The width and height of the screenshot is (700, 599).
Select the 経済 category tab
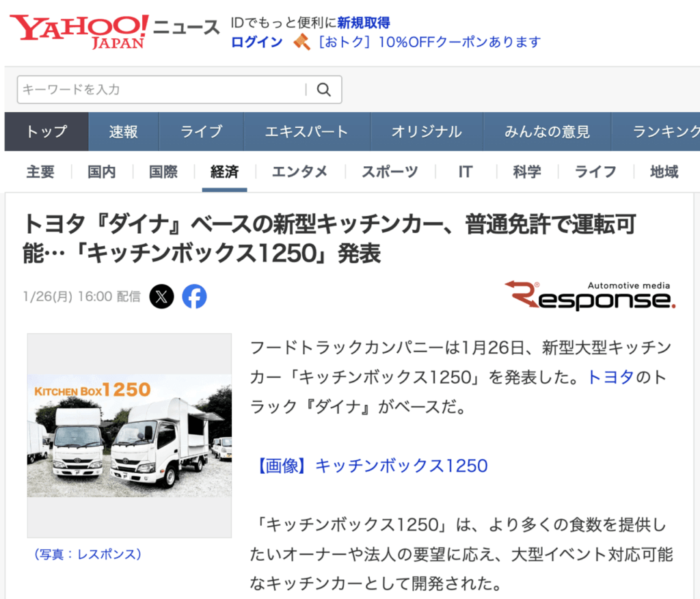224,172
